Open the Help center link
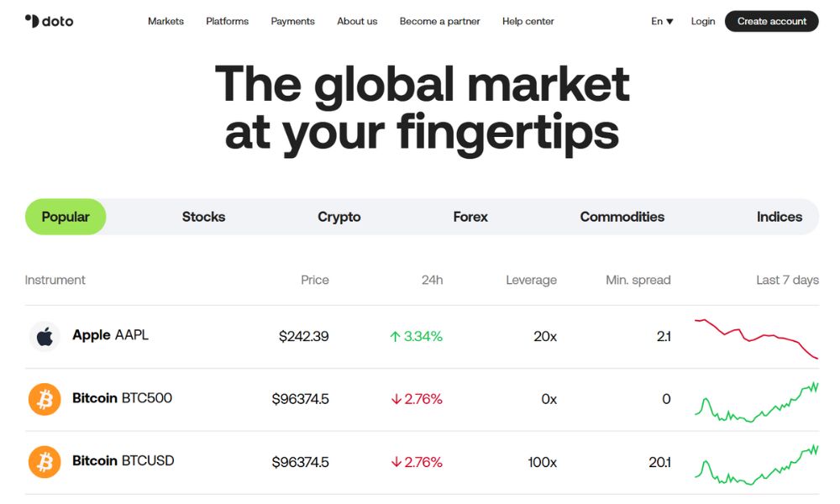Screen dimensions: 840x504 [x=528, y=21]
